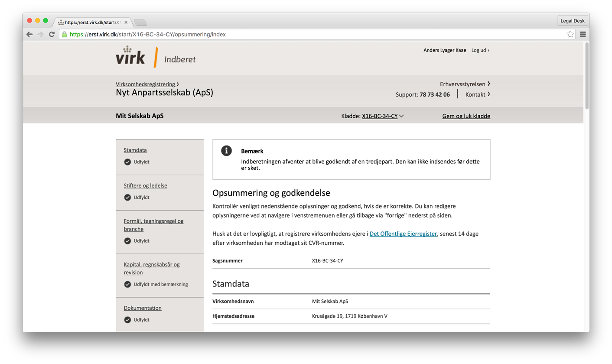Image resolution: width=612 pixels, height=364 pixels.
Task: Open a new browser tab
Action: [x=140, y=23]
